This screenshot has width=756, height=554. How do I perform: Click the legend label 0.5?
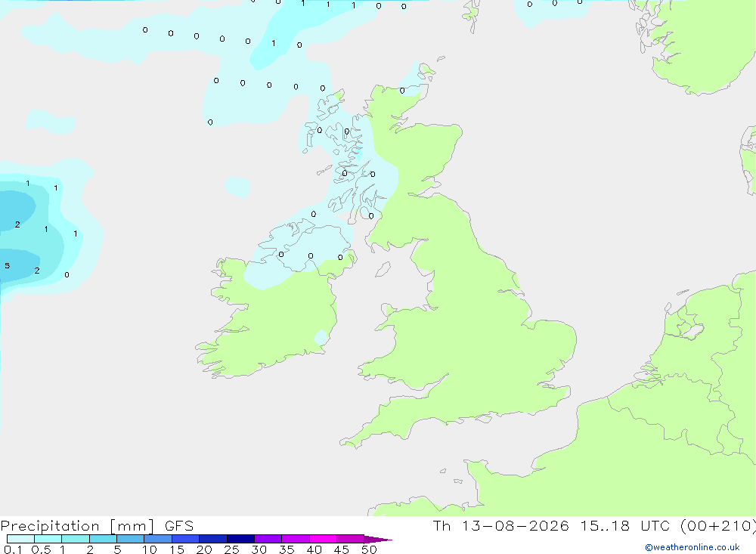[x=41, y=549]
